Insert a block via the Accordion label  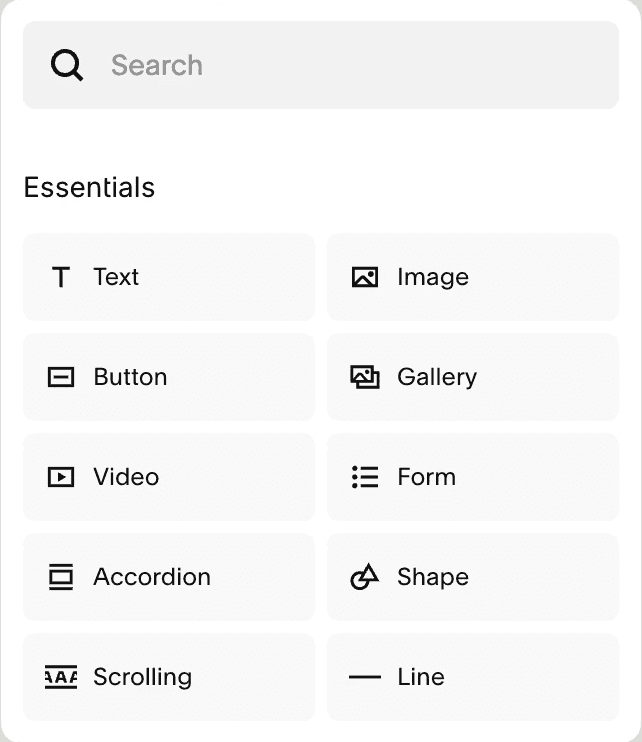click(x=152, y=577)
